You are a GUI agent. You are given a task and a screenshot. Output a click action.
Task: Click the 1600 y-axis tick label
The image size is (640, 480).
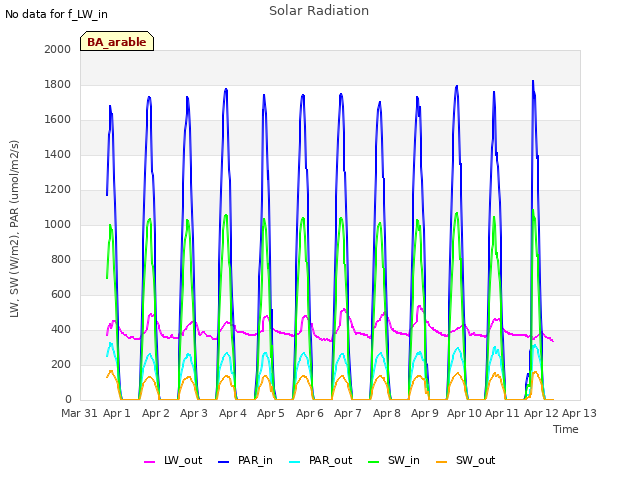click(x=58, y=120)
